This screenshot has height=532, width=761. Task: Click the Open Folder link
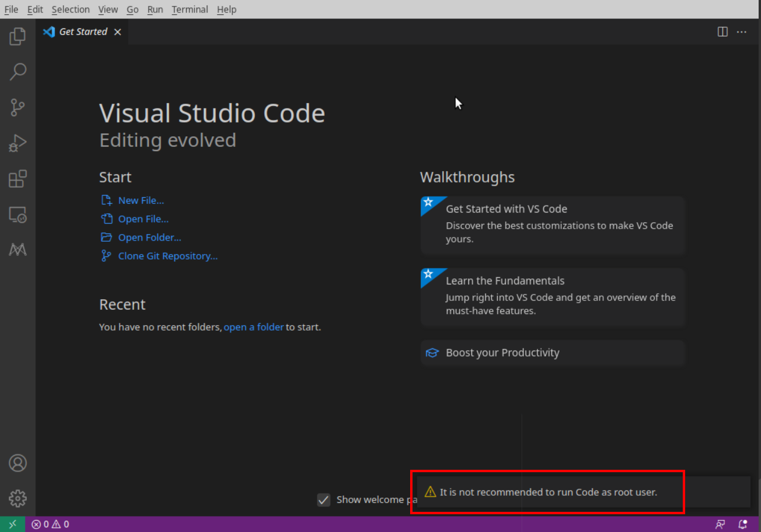tap(149, 238)
